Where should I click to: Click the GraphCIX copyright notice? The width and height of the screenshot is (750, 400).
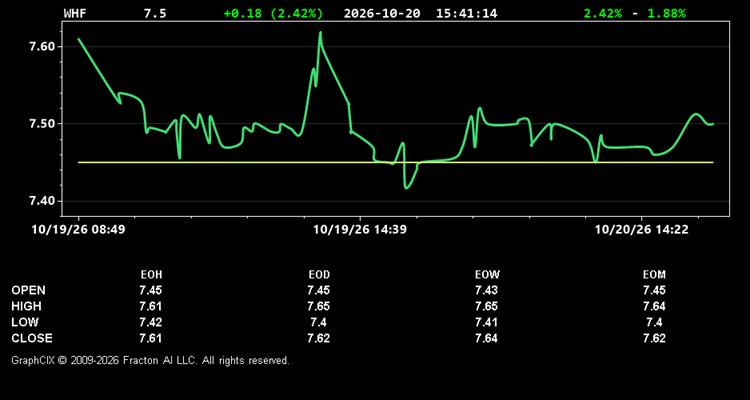coord(150,360)
